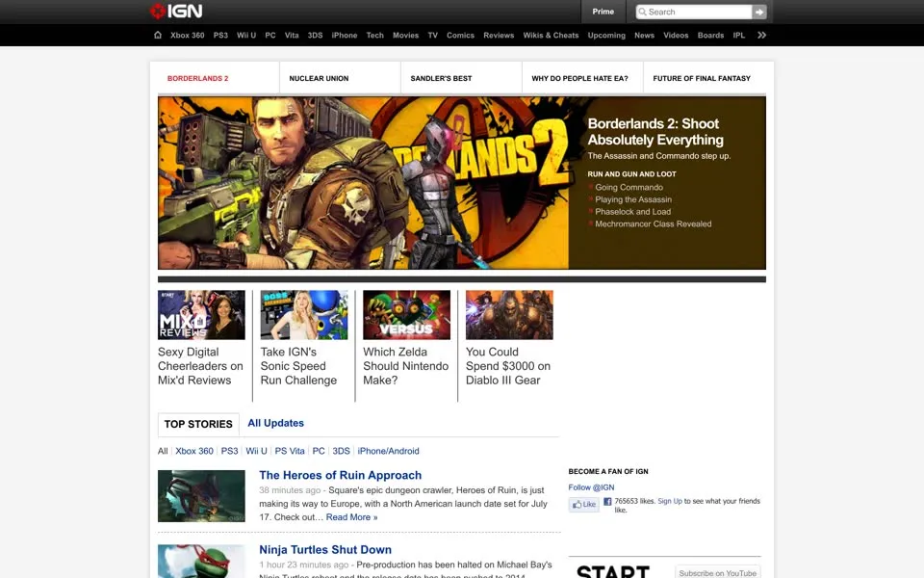
Task: Click the Zelda Versus thumbnail image
Action: pyautogui.click(x=406, y=314)
